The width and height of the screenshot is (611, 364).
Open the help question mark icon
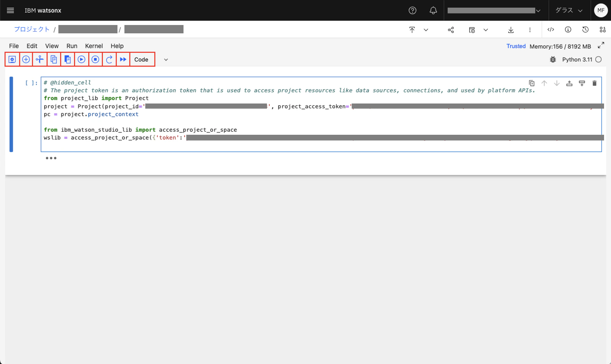pyautogui.click(x=413, y=10)
